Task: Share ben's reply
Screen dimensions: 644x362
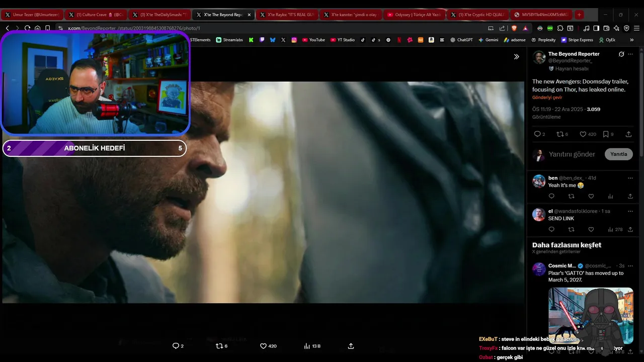Action: [630, 196]
